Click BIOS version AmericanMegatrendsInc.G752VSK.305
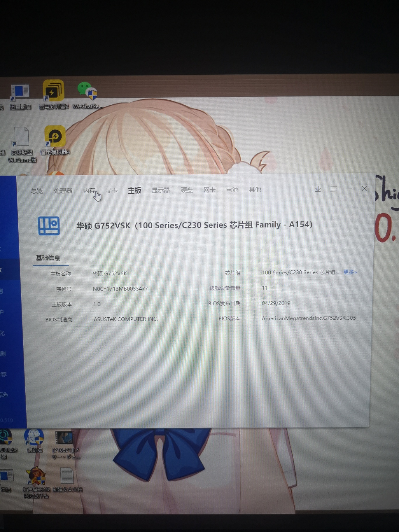Screen dimensions: 399x532 [x=309, y=318]
